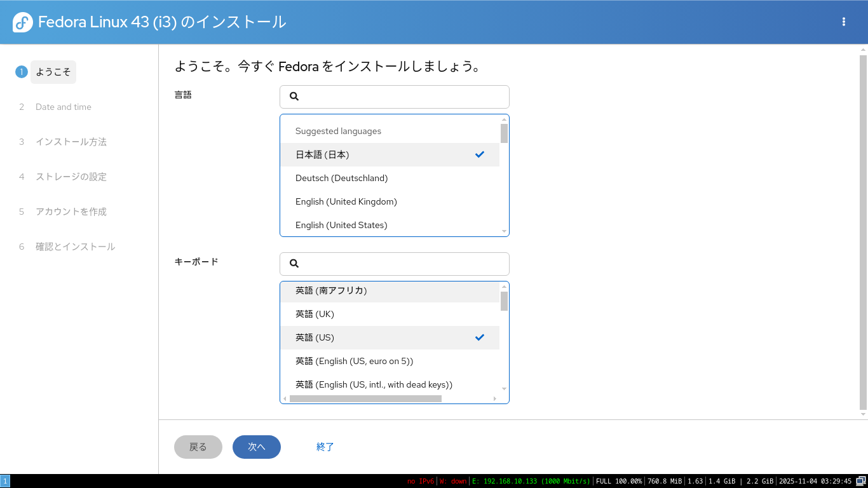Image resolution: width=868 pixels, height=488 pixels.
Task: Open the アカウントを作成 step
Action: [x=71, y=212]
